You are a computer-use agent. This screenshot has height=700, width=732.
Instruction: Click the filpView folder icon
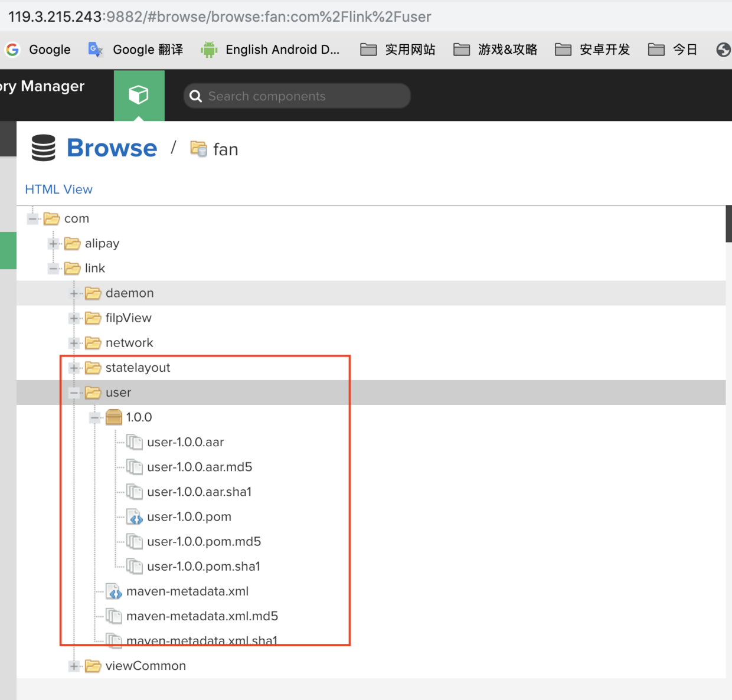(x=93, y=318)
